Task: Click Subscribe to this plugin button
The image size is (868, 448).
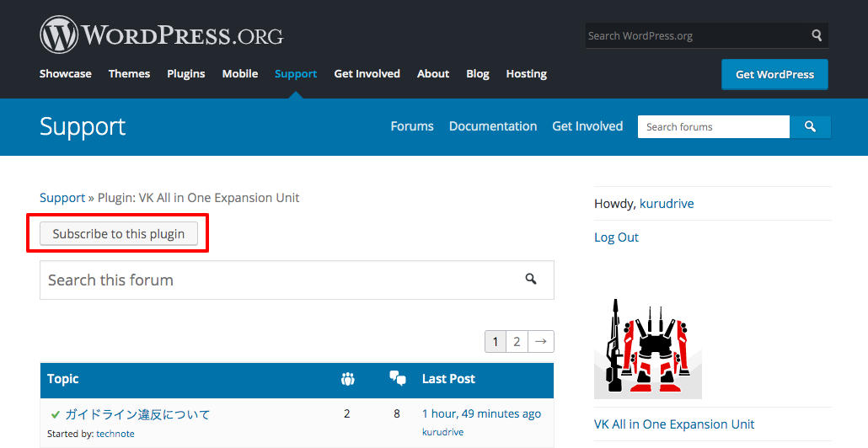Action: [119, 233]
